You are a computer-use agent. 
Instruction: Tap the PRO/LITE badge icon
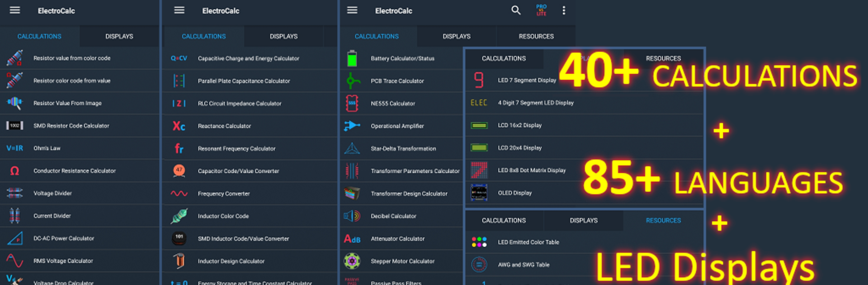coord(541,10)
